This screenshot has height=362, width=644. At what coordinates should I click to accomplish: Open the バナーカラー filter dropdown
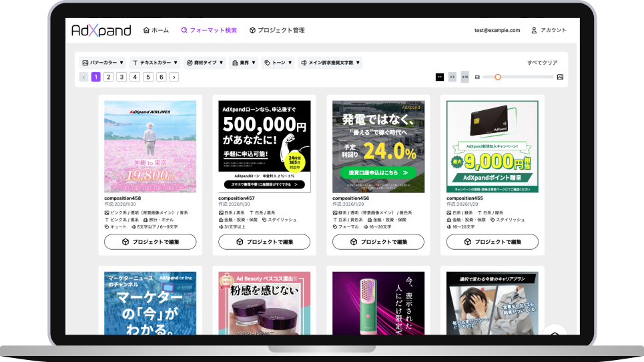point(102,63)
